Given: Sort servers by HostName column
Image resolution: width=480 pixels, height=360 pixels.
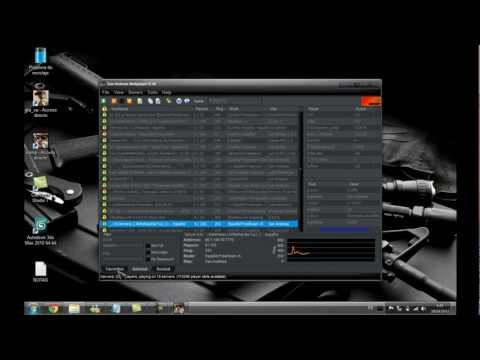Looking at the screenshot, I should [152, 109].
